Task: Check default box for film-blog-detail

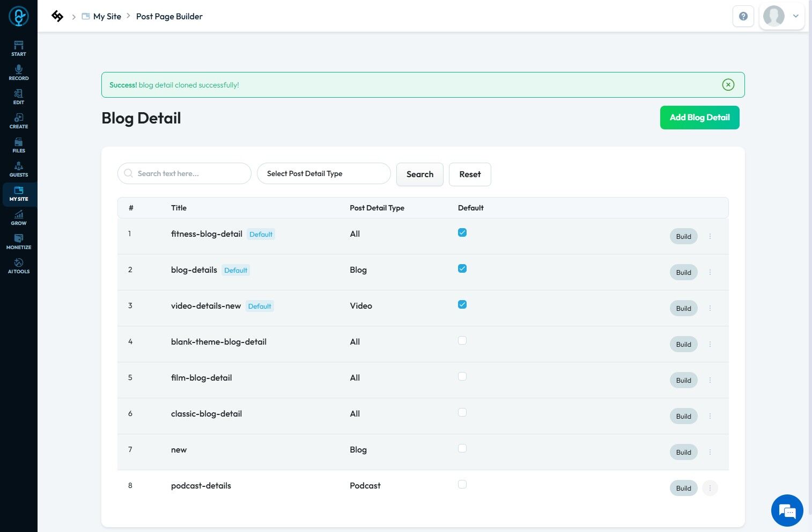Action: [462, 376]
